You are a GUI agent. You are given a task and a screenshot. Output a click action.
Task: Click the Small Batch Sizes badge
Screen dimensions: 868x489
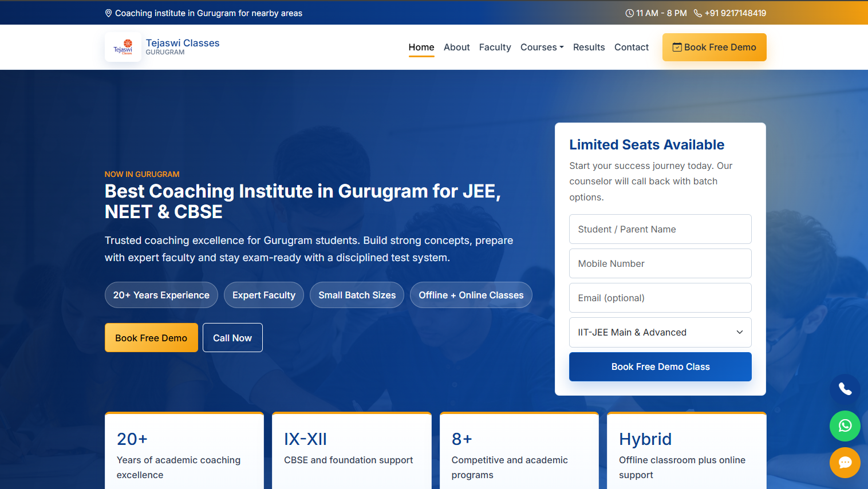tap(357, 295)
